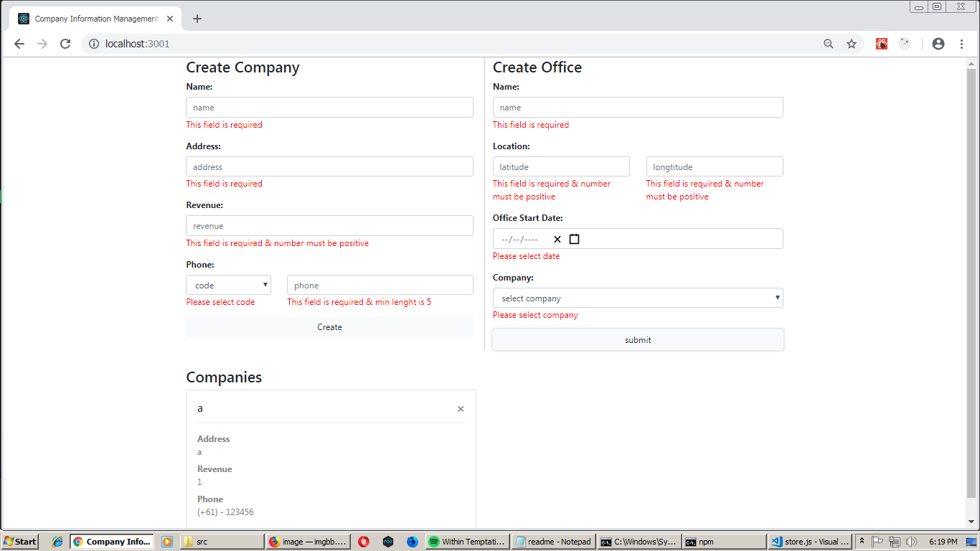The height and width of the screenshot is (551, 980).
Task: Focus the revenue input field
Action: click(329, 225)
